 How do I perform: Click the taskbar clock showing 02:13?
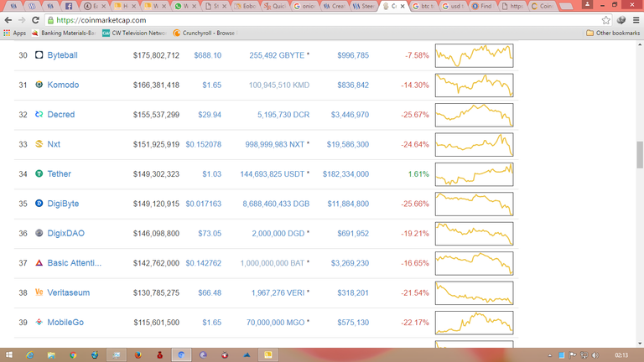click(621, 355)
